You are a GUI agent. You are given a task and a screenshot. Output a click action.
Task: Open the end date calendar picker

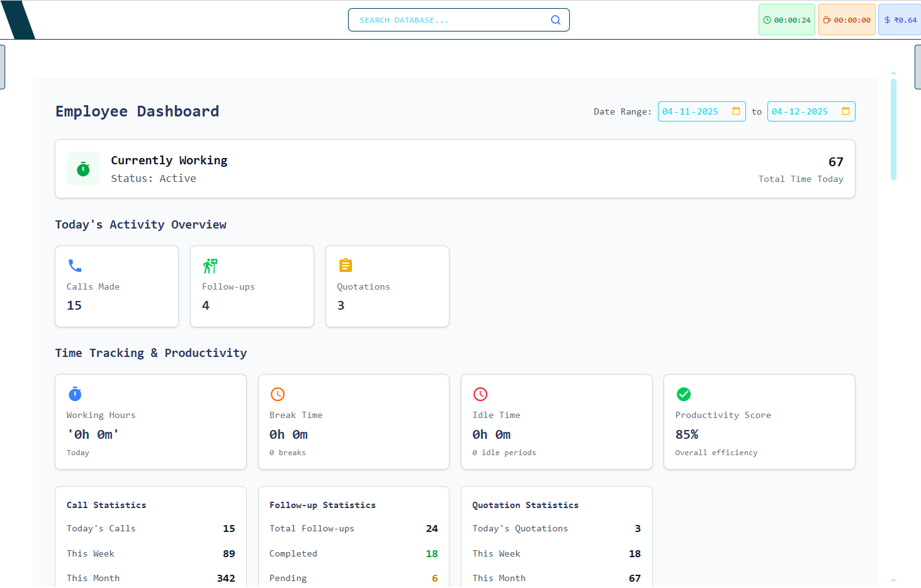coord(845,111)
